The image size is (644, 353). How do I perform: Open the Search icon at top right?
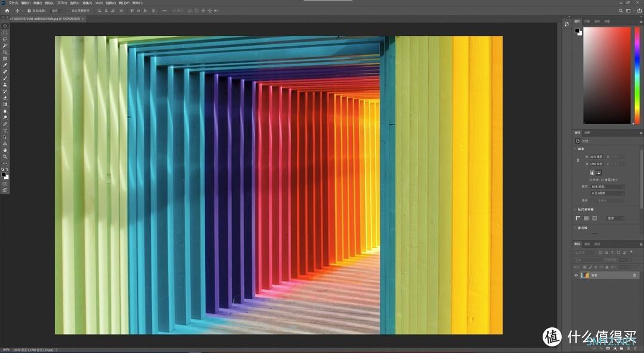[621, 11]
